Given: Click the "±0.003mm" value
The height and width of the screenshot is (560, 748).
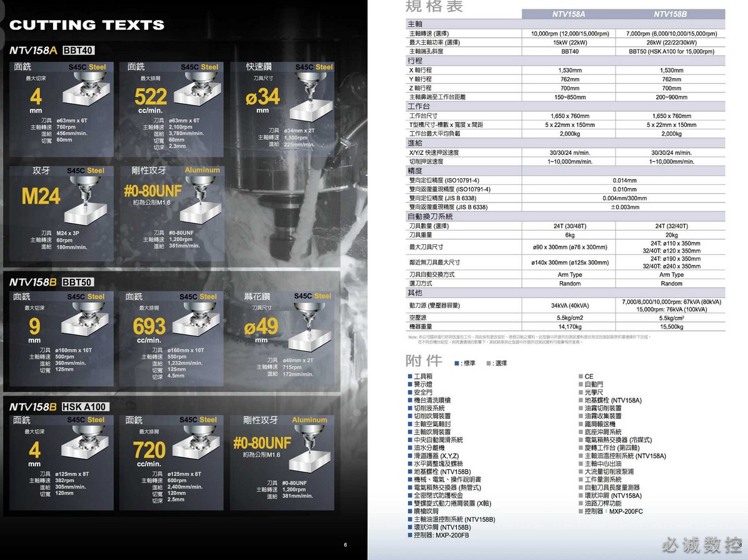Looking at the screenshot, I should pos(624,207).
